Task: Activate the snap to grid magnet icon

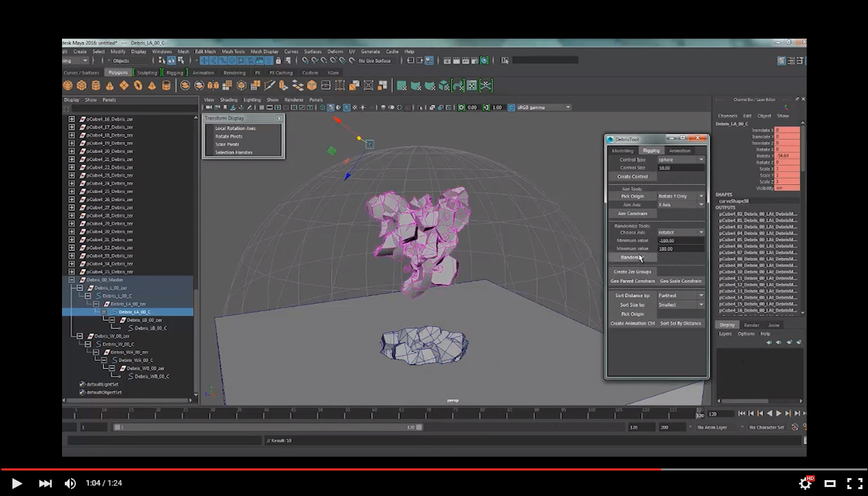Action: pyautogui.click(x=204, y=61)
